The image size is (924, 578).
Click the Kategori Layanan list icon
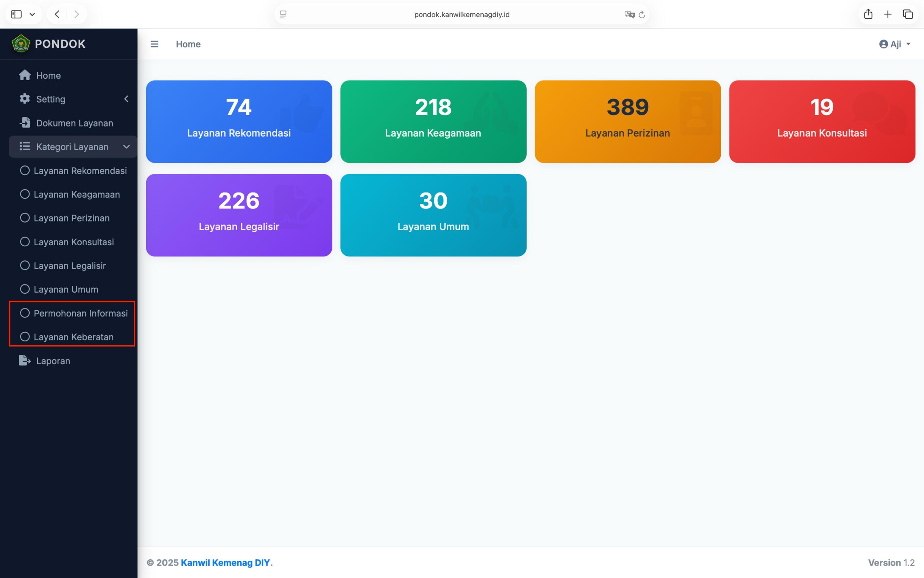click(25, 146)
